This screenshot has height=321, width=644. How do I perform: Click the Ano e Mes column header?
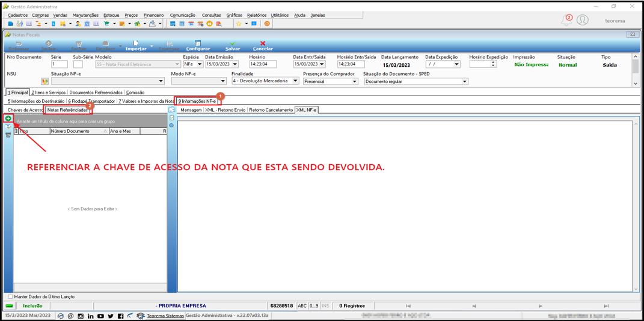click(x=124, y=132)
